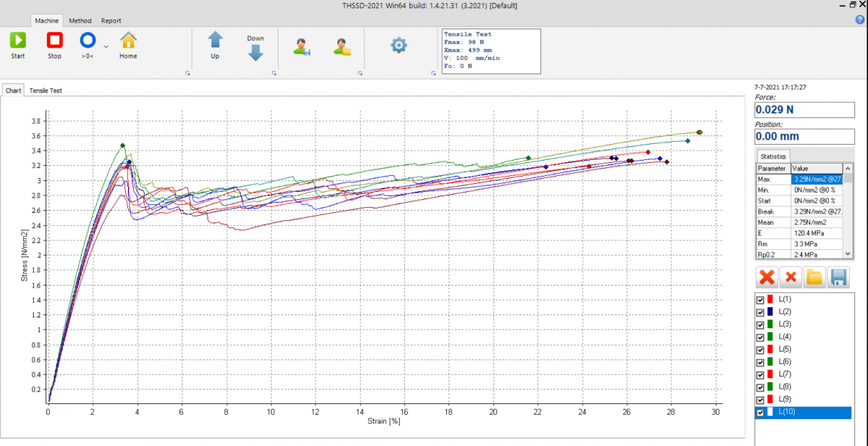Open a results file with the folder icon
868x446 pixels.
[814, 277]
